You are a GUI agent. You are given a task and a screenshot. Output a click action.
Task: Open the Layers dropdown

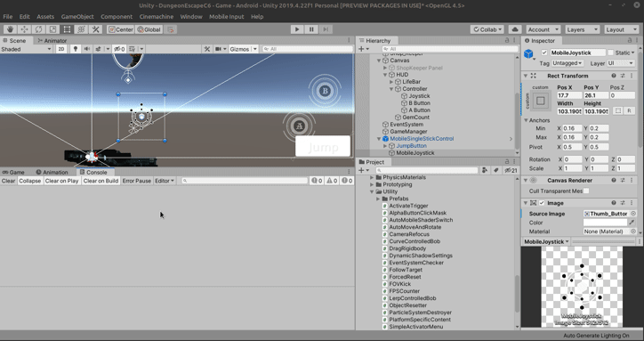click(582, 29)
